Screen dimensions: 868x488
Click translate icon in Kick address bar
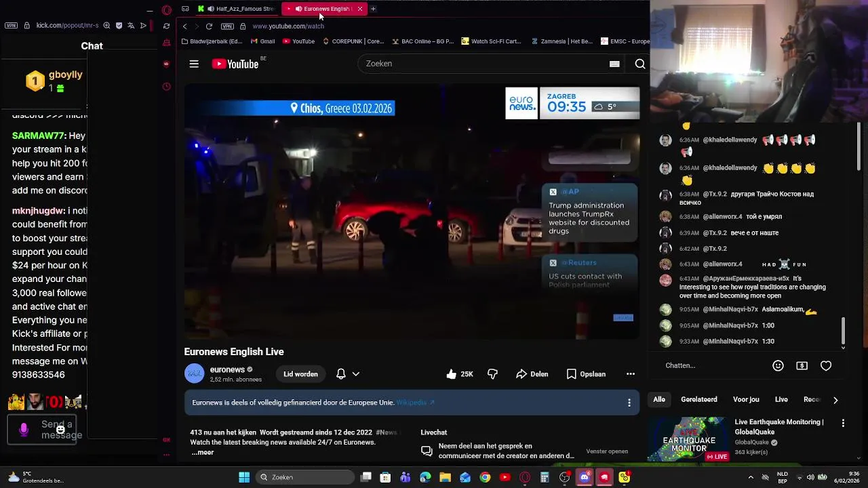pos(131,25)
